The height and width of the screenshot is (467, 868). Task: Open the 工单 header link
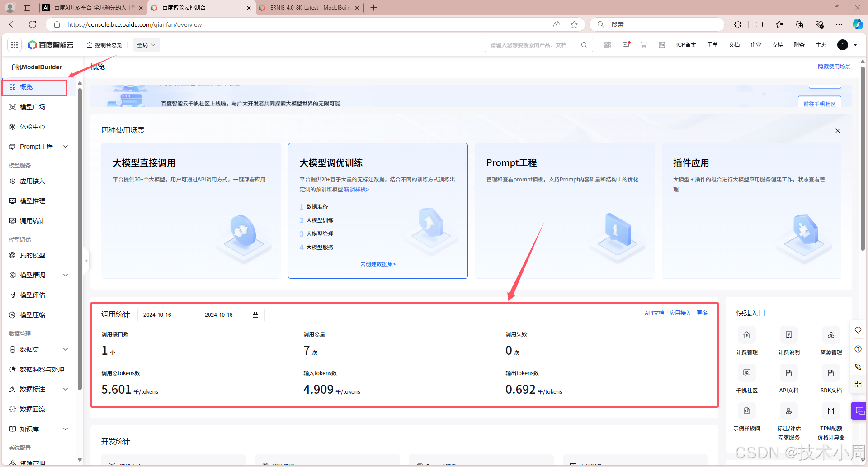pos(712,45)
